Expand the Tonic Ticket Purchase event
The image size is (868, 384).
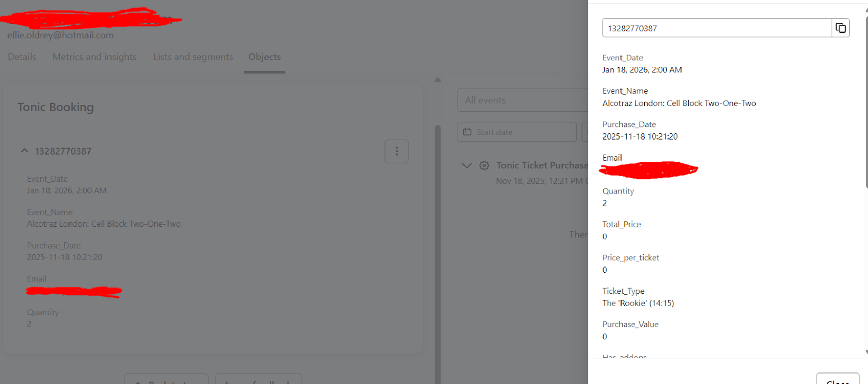click(467, 165)
